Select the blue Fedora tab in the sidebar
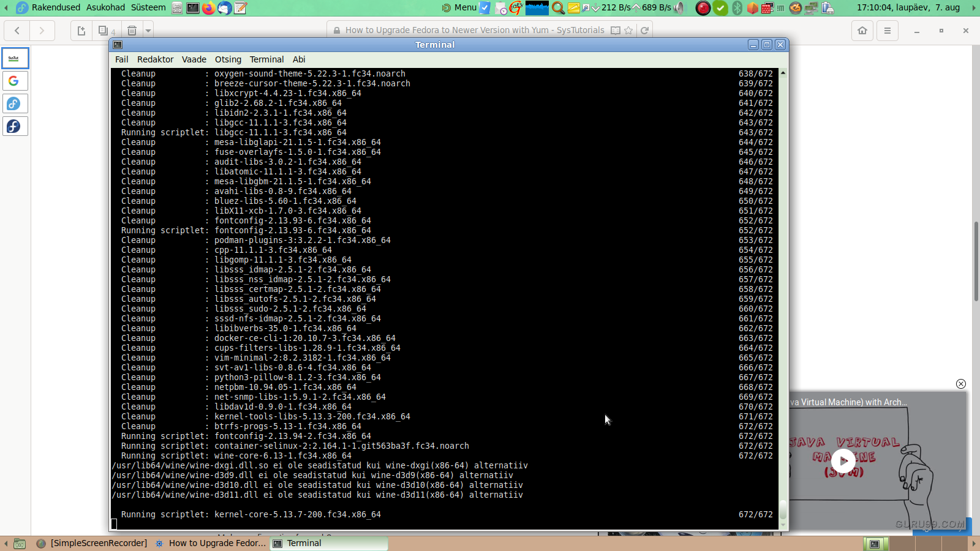Viewport: 980px width, 551px height. coord(15,103)
